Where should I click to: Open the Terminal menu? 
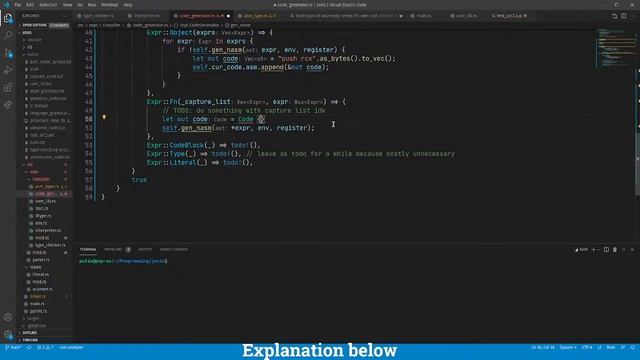(109, 5)
